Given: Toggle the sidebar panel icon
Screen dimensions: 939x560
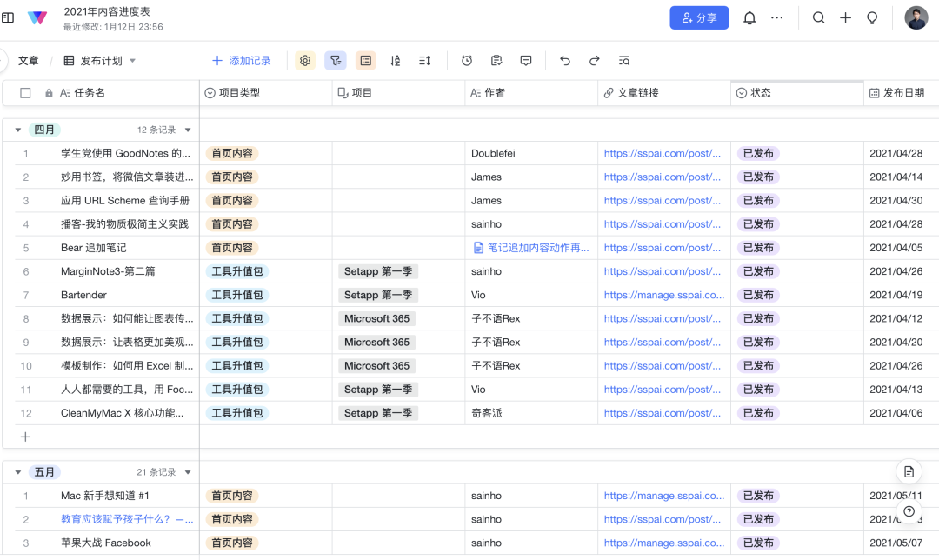Looking at the screenshot, I should [8, 17].
